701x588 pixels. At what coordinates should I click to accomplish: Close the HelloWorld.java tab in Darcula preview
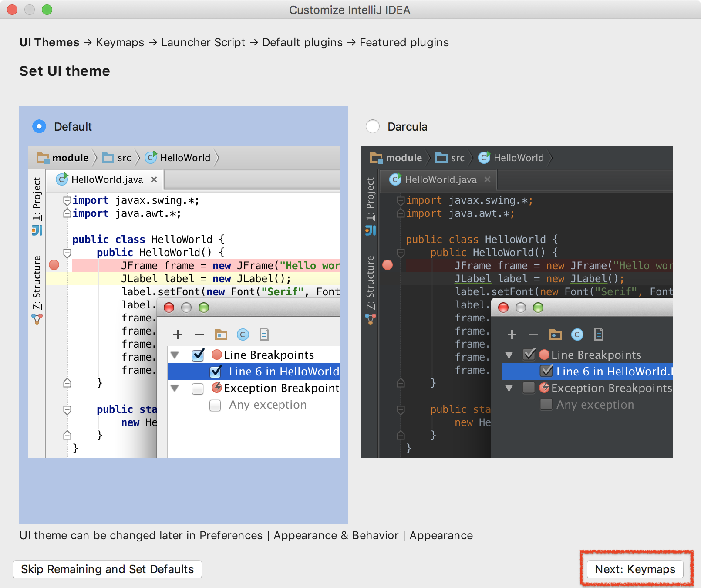[487, 179]
